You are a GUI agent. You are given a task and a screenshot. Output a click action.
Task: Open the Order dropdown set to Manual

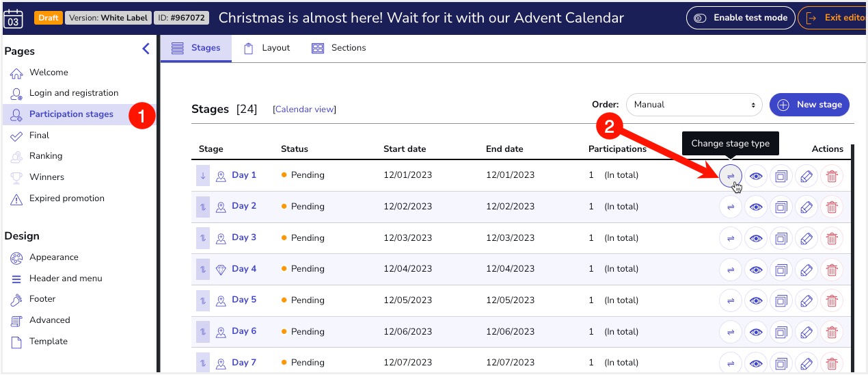pos(694,105)
